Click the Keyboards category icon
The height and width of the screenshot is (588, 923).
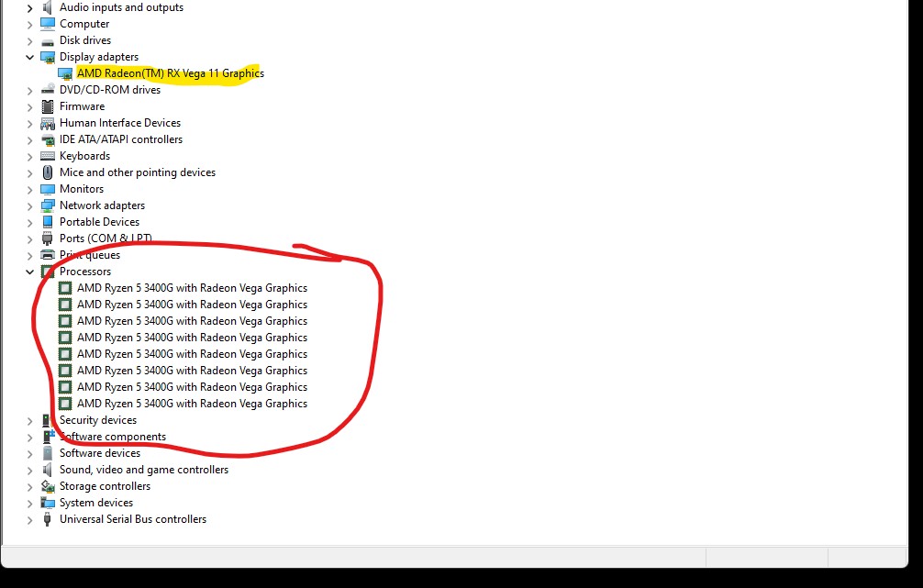pyautogui.click(x=48, y=156)
